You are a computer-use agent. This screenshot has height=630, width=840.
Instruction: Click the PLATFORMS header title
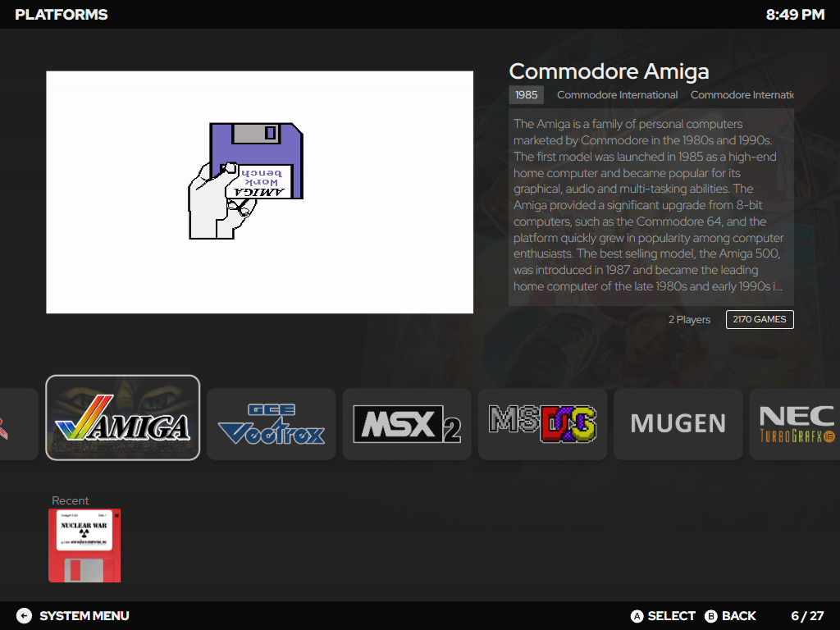pyautogui.click(x=62, y=15)
